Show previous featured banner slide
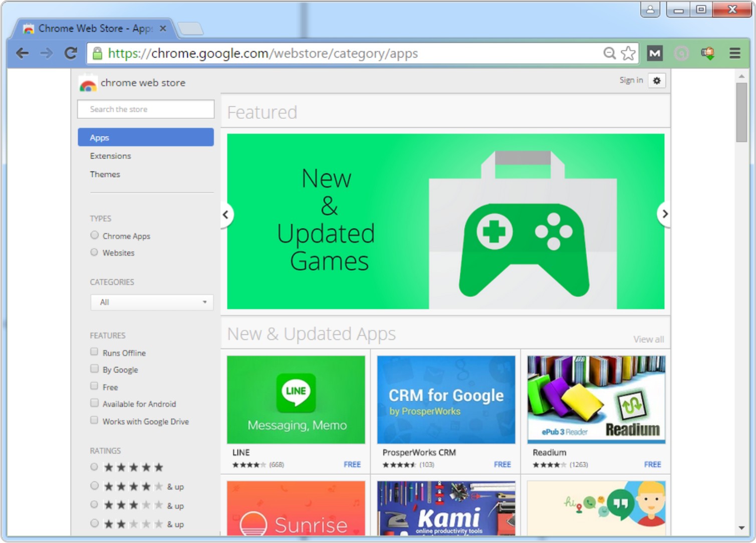The height and width of the screenshot is (543, 756). [226, 215]
